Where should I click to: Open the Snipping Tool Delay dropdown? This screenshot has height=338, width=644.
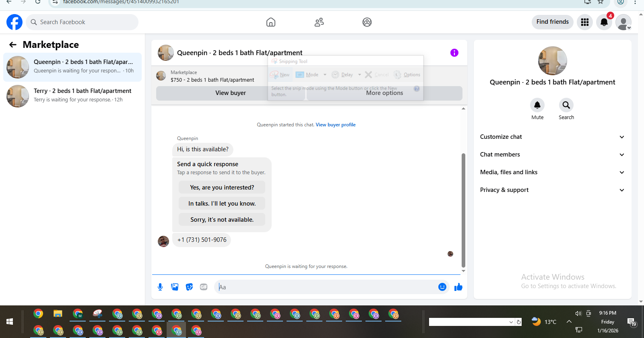pyautogui.click(x=359, y=74)
